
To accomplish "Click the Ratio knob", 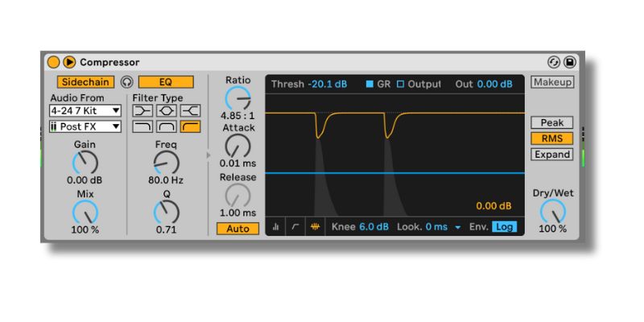I will pos(237,98).
